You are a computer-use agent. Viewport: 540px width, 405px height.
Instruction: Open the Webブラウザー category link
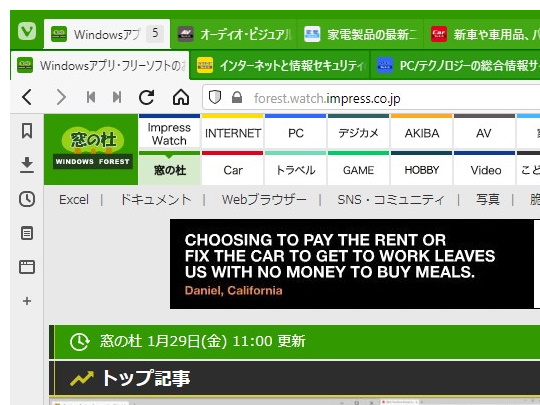(x=264, y=200)
